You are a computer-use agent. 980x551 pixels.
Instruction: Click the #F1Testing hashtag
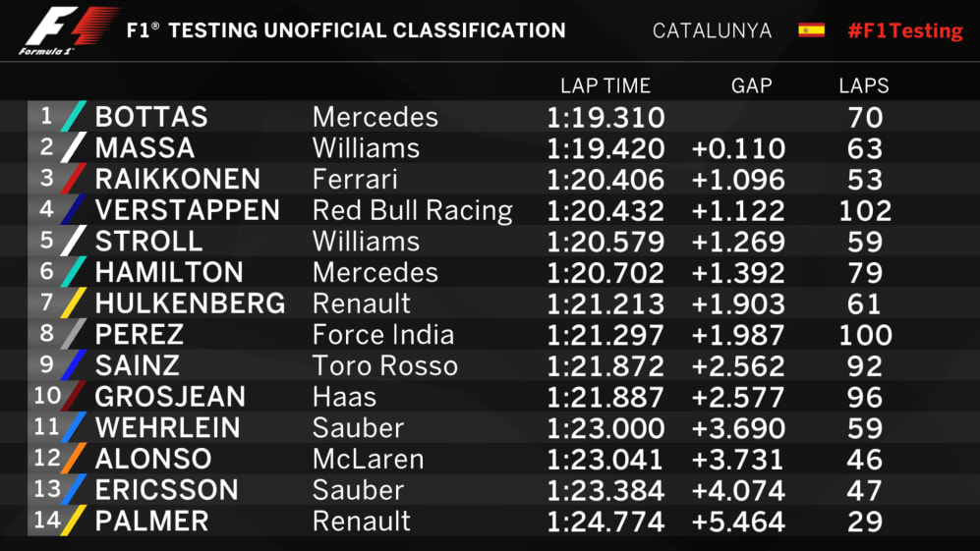click(x=904, y=30)
